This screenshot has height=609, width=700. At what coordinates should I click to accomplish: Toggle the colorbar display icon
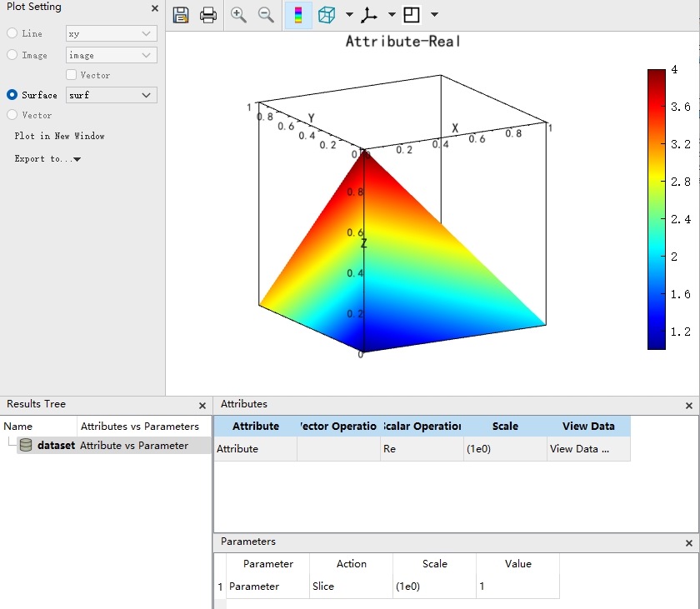pyautogui.click(x=298, y=15)
